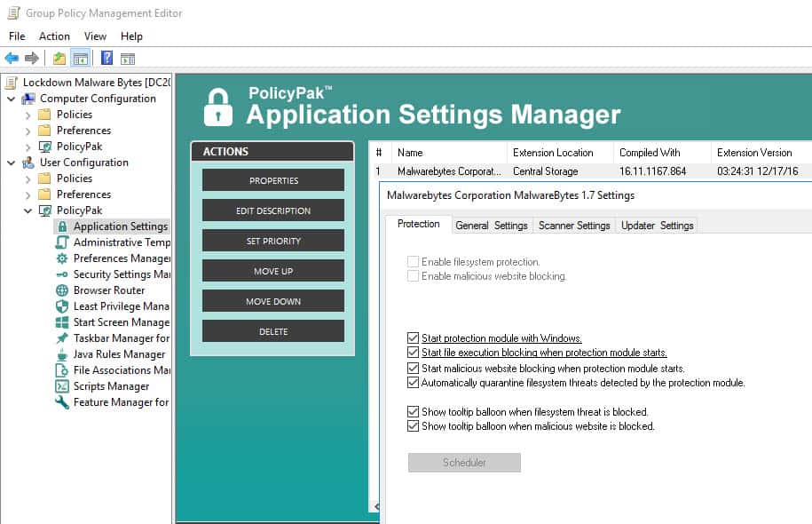
Task: Toggle Automatically quarantine filesystem threats checkbox
Action: tap(413, 383)
